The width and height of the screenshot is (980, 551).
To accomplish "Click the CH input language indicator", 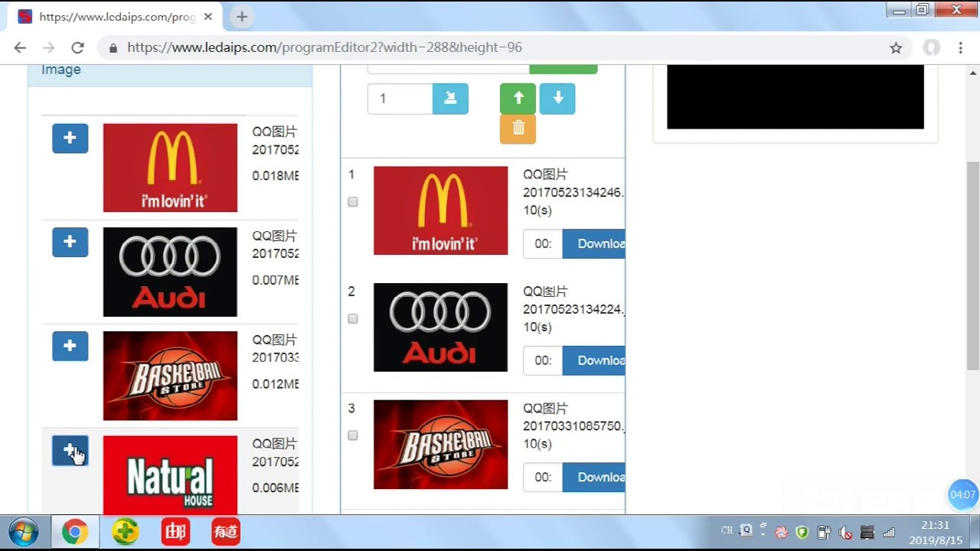I will tap(727, 530).
